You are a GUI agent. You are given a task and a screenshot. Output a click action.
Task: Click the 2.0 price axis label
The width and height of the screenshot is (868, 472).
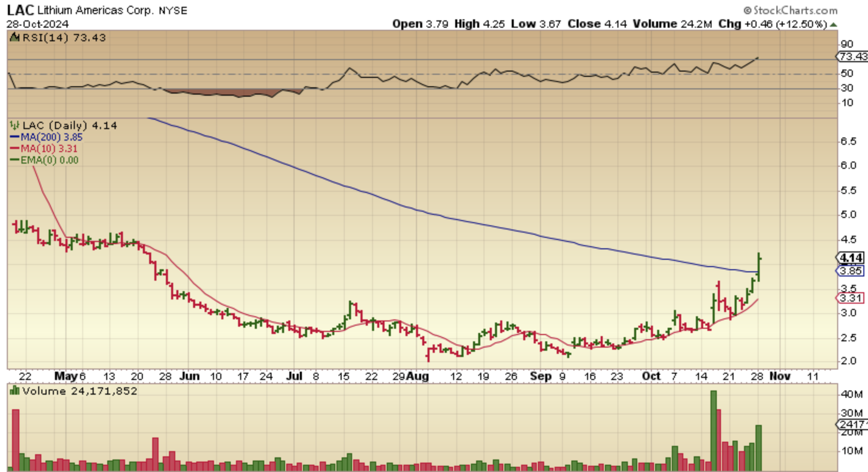pyautogui.click(x=848, y=361)
